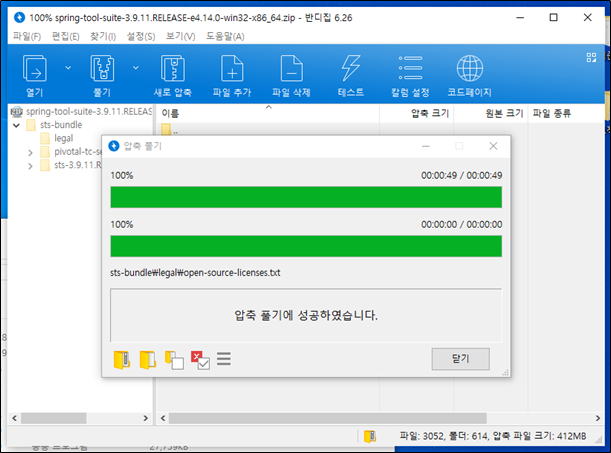
Task: Select the parent folder '..' row
Action: [170, 129]
